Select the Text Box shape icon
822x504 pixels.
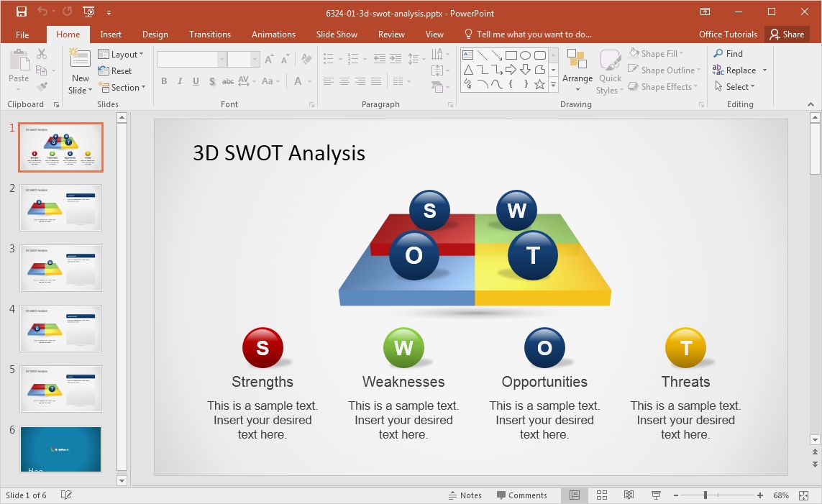[468, 54]
